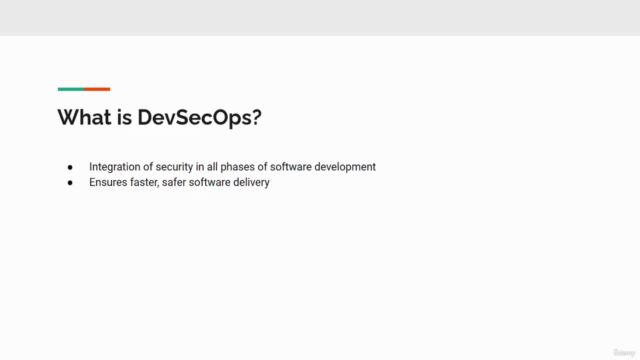Select the bullet 'Ensures faster, safer software delivery'
The image size is (640, 360).
click(x=179, y=182)
